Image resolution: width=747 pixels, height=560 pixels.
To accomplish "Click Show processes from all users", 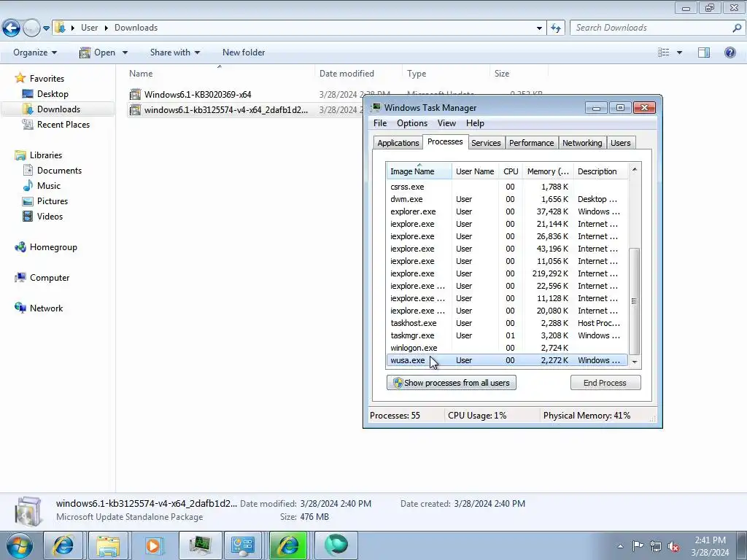I will pos(451,382).
